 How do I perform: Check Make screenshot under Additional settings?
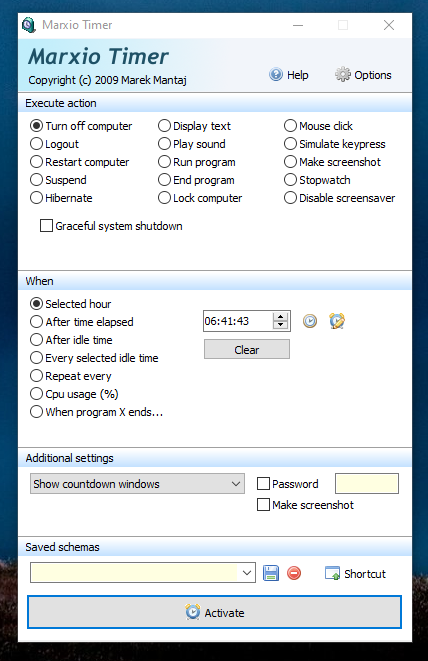coord(263,505)
